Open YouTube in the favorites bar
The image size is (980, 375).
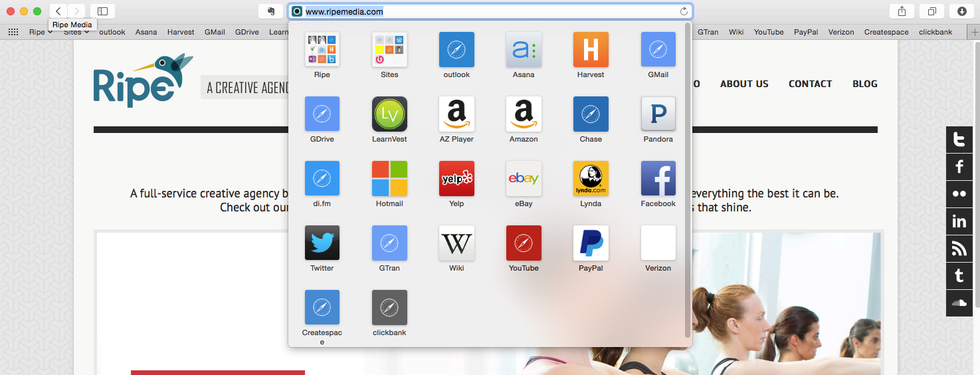[769, 32]
